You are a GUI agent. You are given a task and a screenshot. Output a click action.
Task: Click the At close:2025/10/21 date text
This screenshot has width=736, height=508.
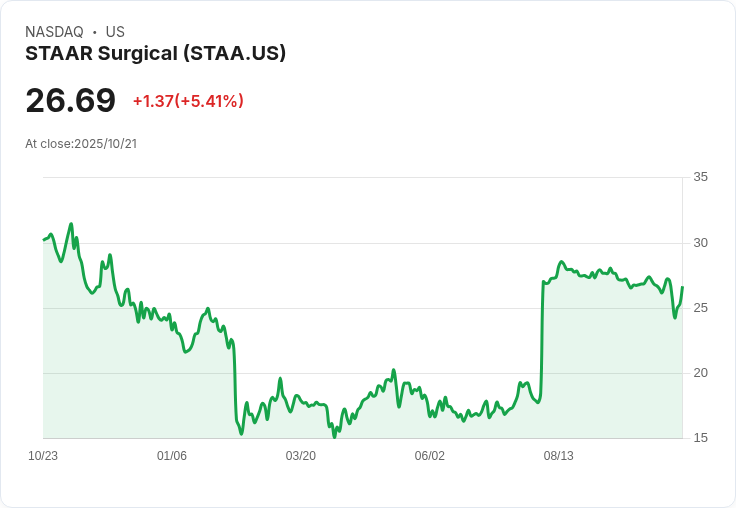(81, 144)
